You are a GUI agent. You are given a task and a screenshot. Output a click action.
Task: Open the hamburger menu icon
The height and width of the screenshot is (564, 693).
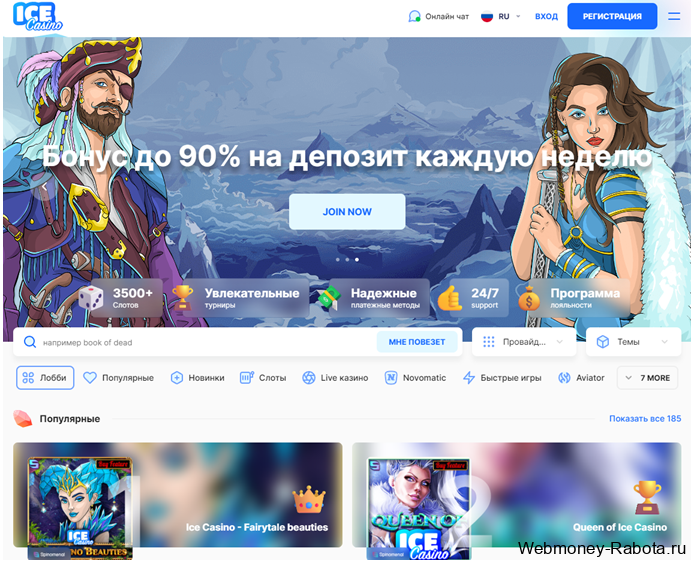(674, 16)
